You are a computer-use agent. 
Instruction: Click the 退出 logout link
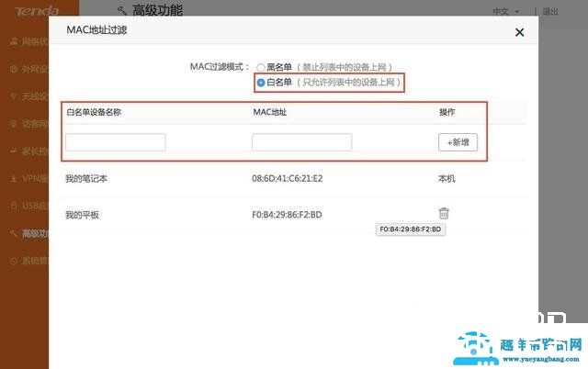coord(550,12)
